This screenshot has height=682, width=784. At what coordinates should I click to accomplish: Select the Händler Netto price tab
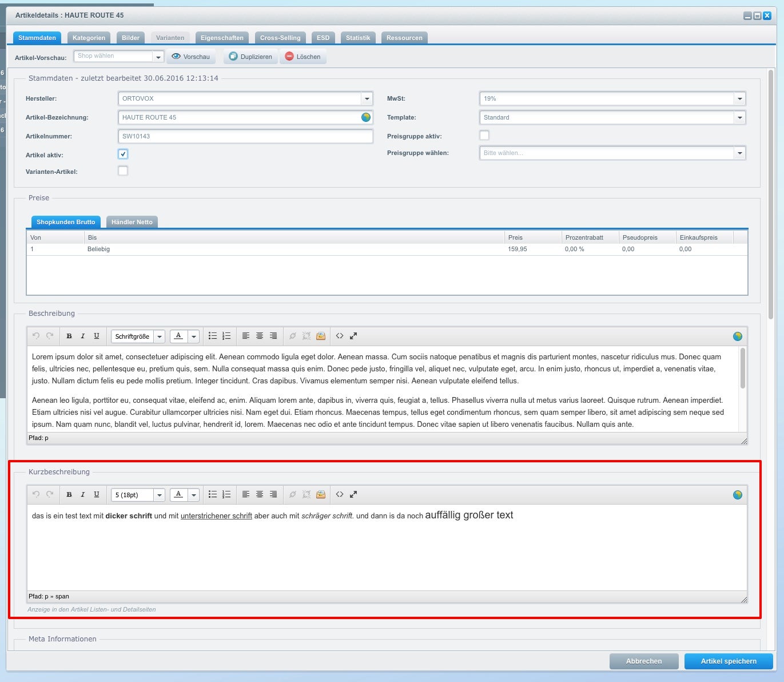pos(132,222)
